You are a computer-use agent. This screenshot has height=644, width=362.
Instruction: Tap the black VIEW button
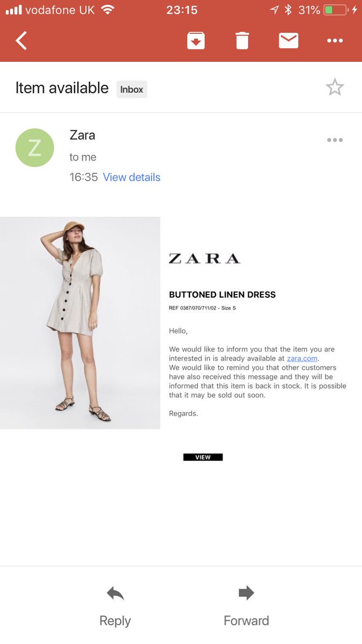click(x=203, y=457)
